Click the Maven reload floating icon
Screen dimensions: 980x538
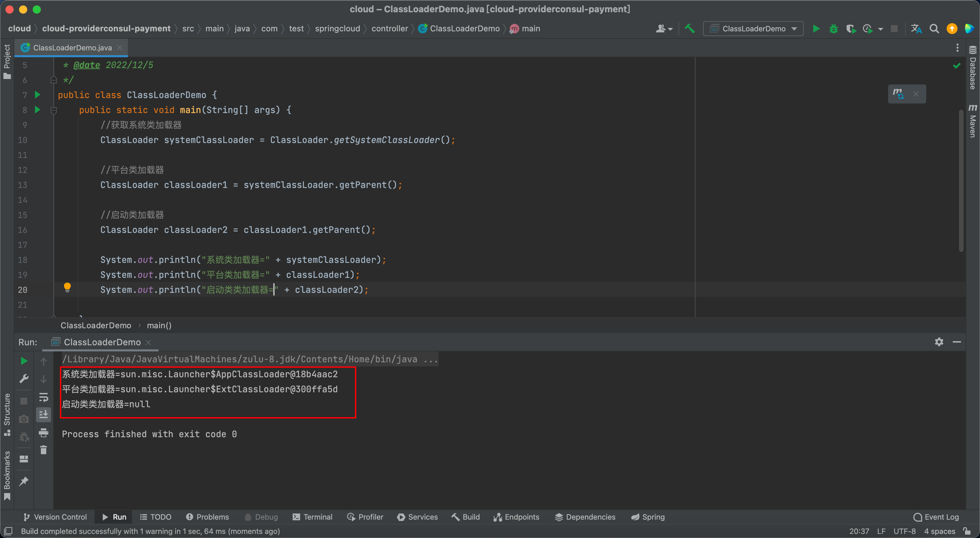(899, 94)
